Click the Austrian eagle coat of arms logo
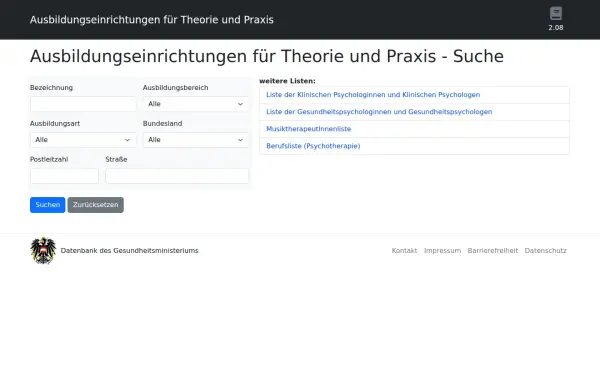Image resolution: width=600 pixels, height=375 pixels. [43, 251]
